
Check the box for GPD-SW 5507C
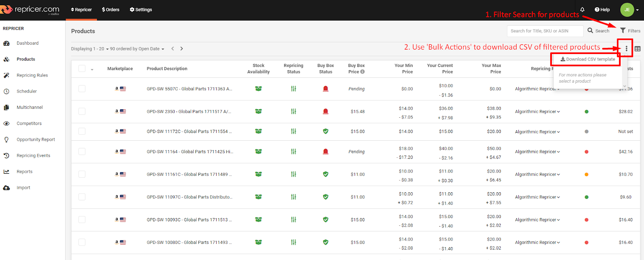[82, 89]
